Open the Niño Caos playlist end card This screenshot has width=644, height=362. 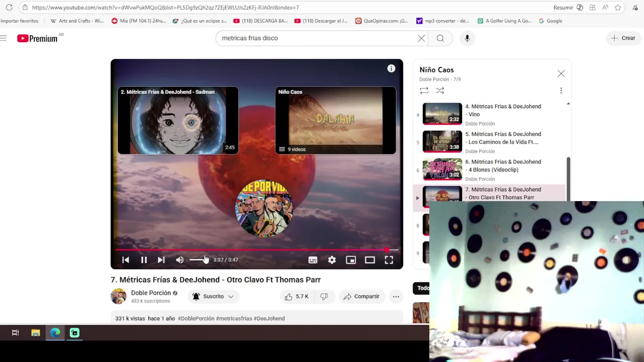(x=336, y=121)
